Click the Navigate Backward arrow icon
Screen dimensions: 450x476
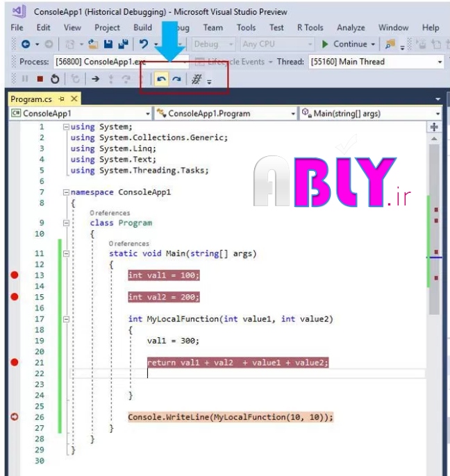click(x=26, y=44)
